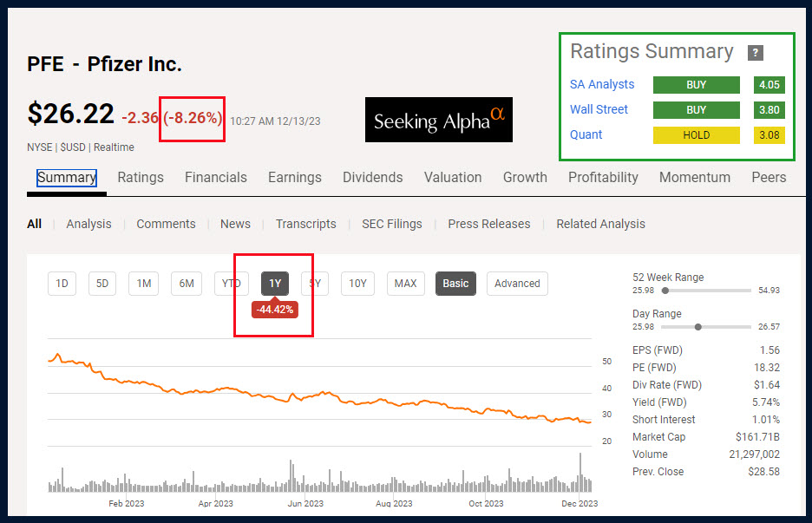Click the SA Analysts rating link
This screenshot has width=812, height=523.
click(x=602, y=85)
